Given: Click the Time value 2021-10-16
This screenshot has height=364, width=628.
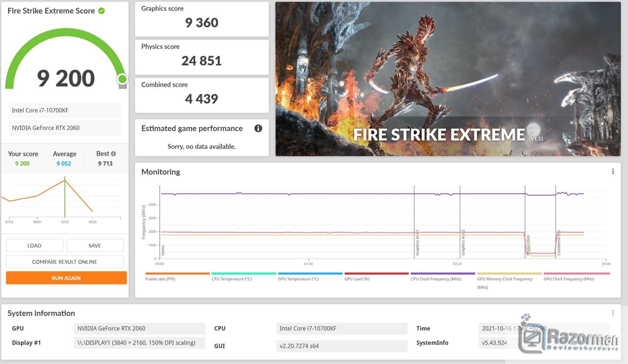Looking at the screenshot, I should [x=544, y=328].
